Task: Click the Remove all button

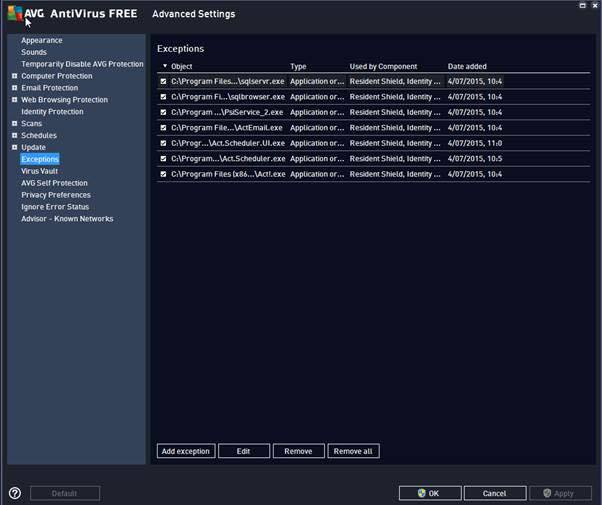Action: click(x=353, y=451)
